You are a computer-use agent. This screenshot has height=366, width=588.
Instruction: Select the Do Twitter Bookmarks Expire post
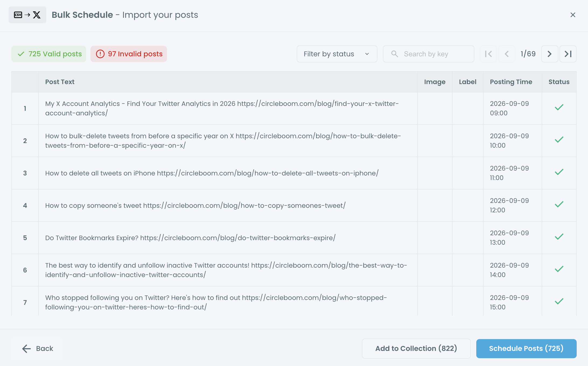coord(190,238)
